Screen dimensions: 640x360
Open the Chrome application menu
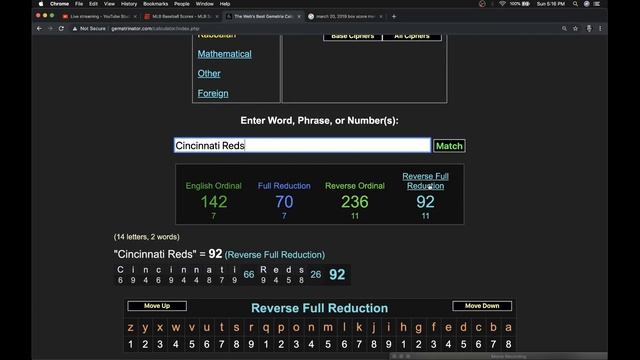[60, 4]
